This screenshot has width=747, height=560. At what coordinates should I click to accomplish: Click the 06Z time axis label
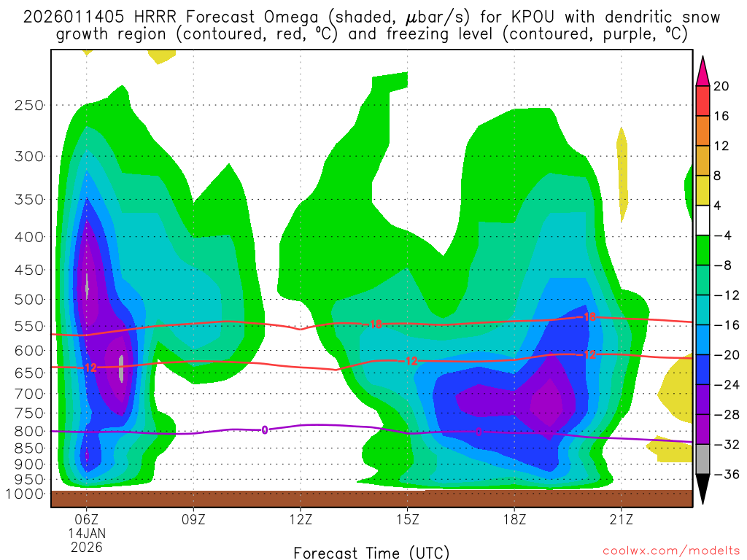[x=86, y=519]
